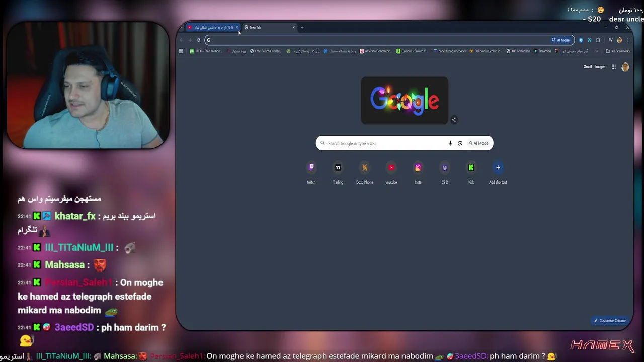The width and height of the screenshot is (644, 362).
Task: Close the New Tab tab
Action: click(x=294, y=27)
